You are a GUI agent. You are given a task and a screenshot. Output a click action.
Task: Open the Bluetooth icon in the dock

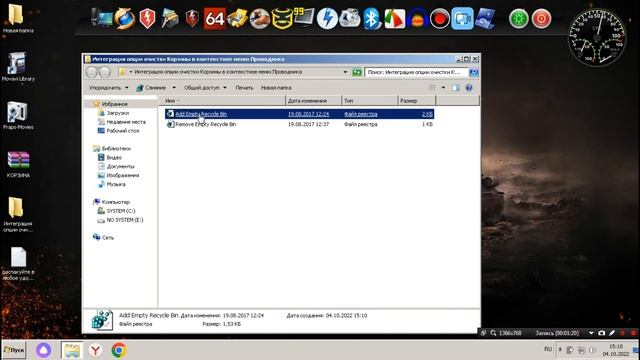(x=371, y=19)
